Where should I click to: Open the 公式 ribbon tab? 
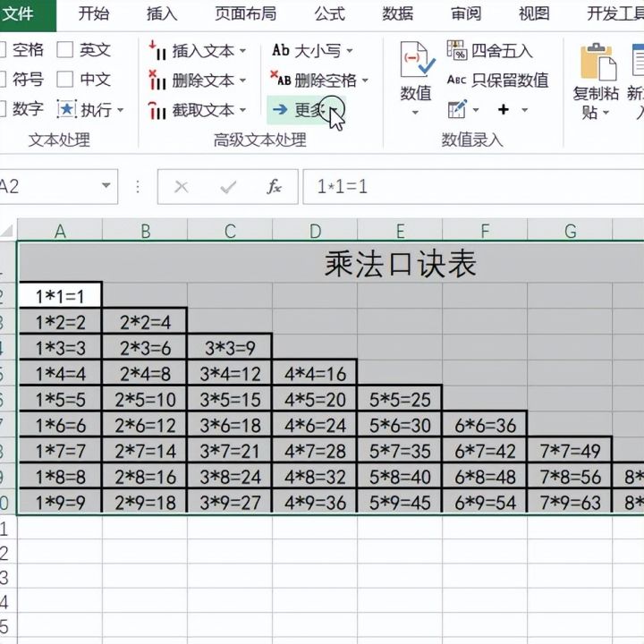329,14
